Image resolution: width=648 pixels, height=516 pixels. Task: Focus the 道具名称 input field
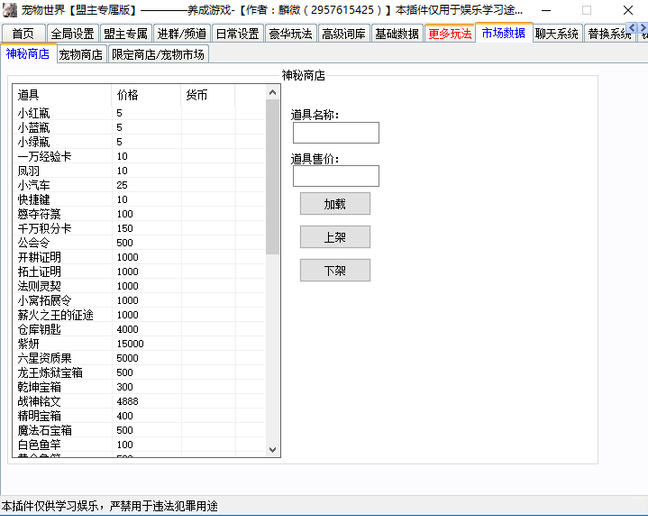[x=336, y=133]
